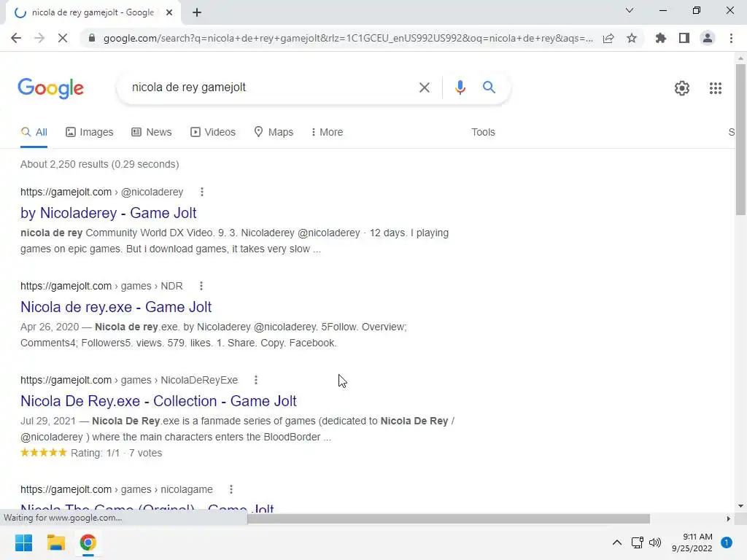747x560 pixels.
Task: Toggle the Chrome side panel
Action: 684,38
